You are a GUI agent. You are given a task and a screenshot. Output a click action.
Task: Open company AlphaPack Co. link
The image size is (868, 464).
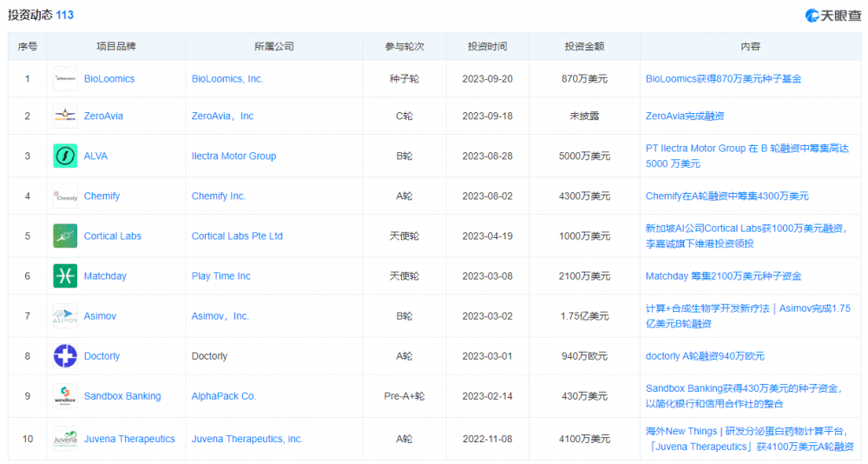tap(224, 396)
